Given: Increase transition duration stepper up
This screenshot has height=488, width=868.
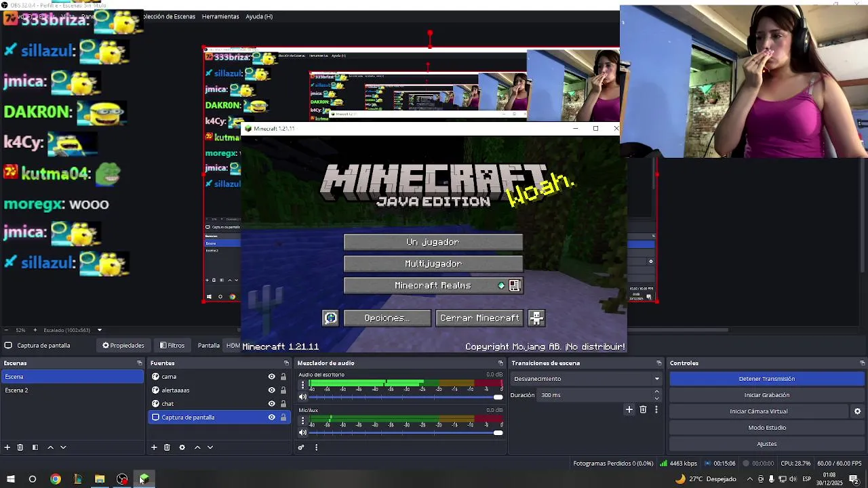Looking at the screenshot, I should pyautogui.click(x=656, y=392).
